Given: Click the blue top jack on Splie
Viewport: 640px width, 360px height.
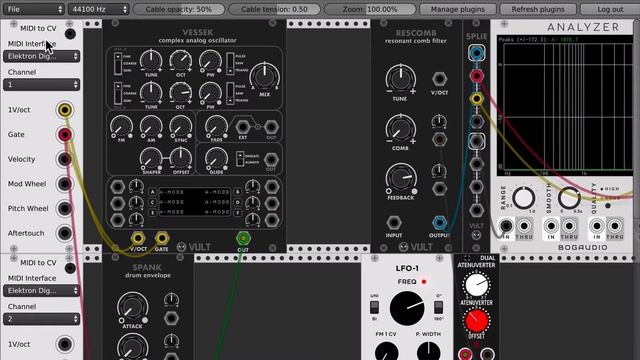Looking at the screenshot, I should pyautogui.click(x=476, y=53).
